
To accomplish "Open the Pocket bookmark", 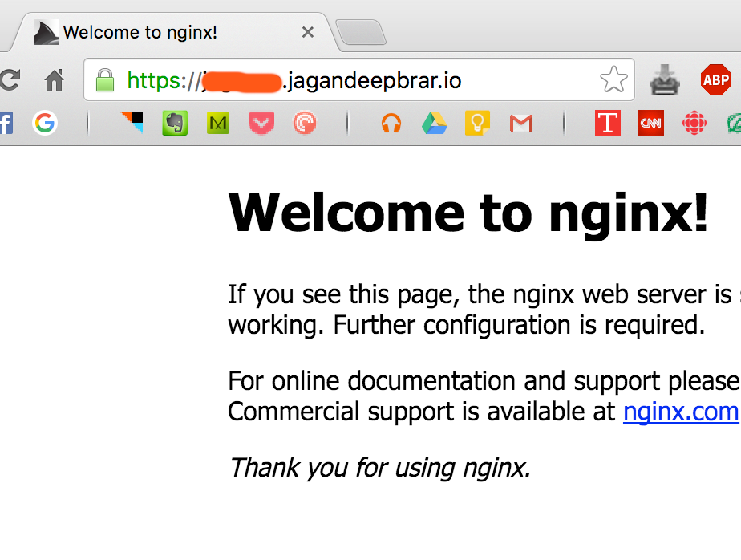I will 261,123.
